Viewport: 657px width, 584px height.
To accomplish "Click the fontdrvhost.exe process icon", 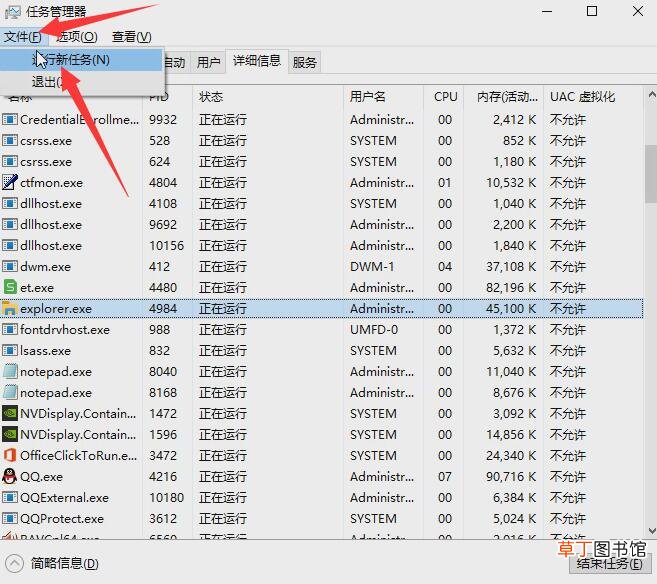I will tap(10, 330).
